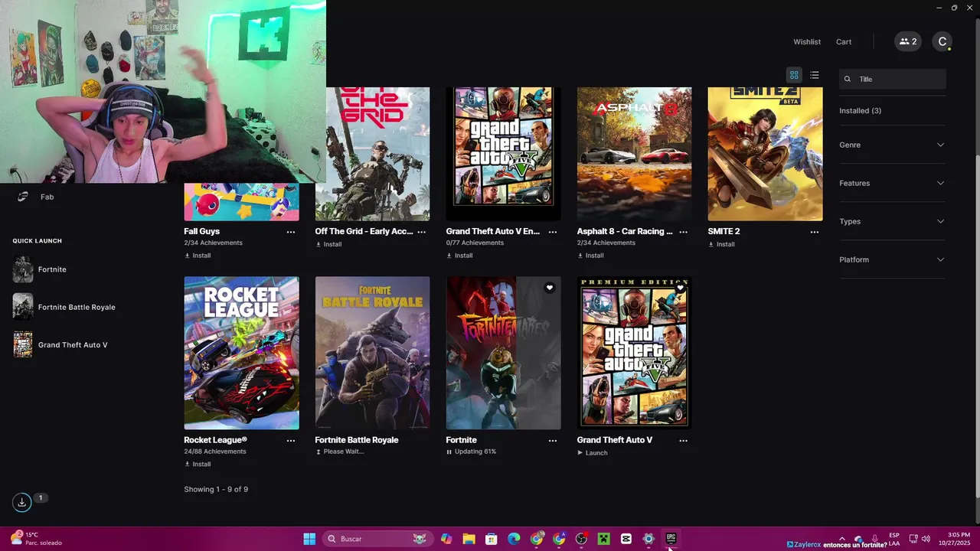
Task: Click Rocket League '24/88 Achievements' text
Action: [x=215, y=452]
